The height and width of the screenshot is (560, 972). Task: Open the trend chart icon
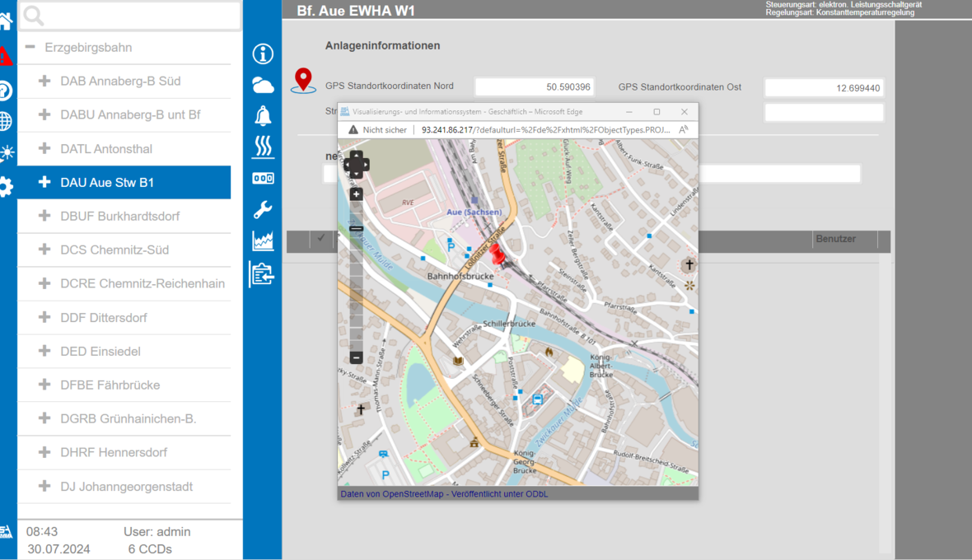263,240
